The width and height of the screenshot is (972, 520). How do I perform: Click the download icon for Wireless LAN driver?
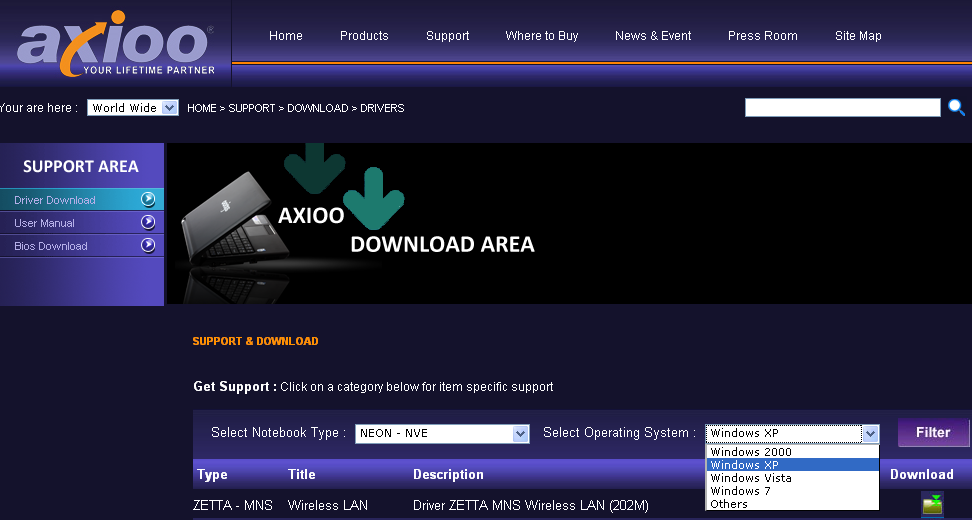click(x=932, y=505)
